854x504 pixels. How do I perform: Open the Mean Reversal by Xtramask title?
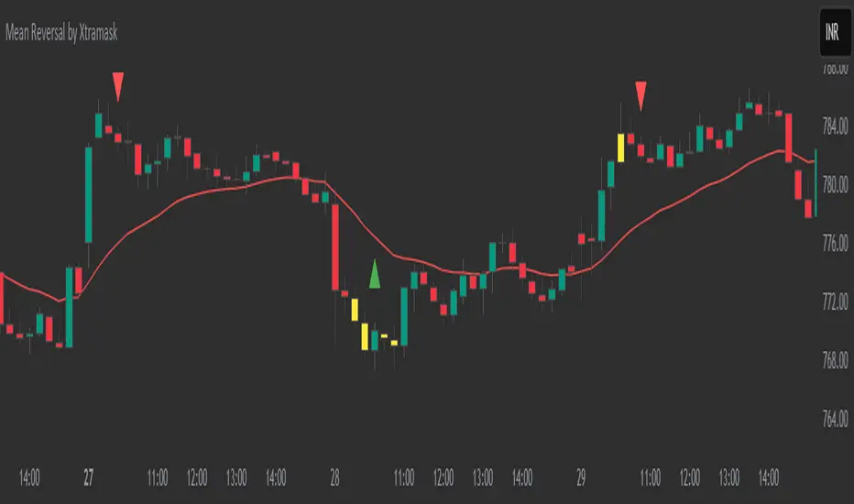(x=61, y=34)
